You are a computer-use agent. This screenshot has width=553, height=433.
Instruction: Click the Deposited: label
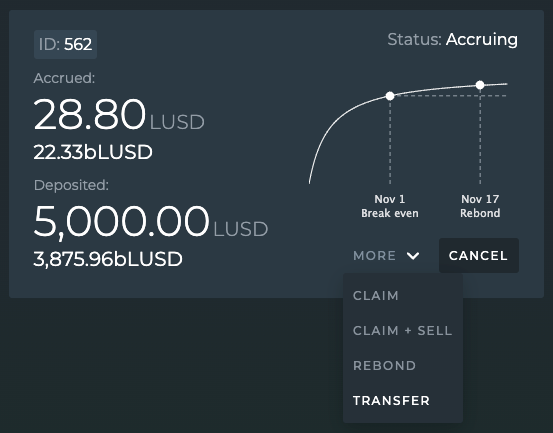(71, 185)
